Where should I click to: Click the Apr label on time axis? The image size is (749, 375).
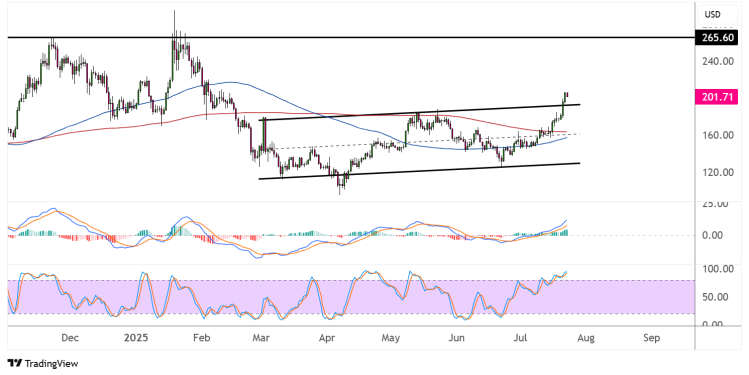click(x=327, y=338)
